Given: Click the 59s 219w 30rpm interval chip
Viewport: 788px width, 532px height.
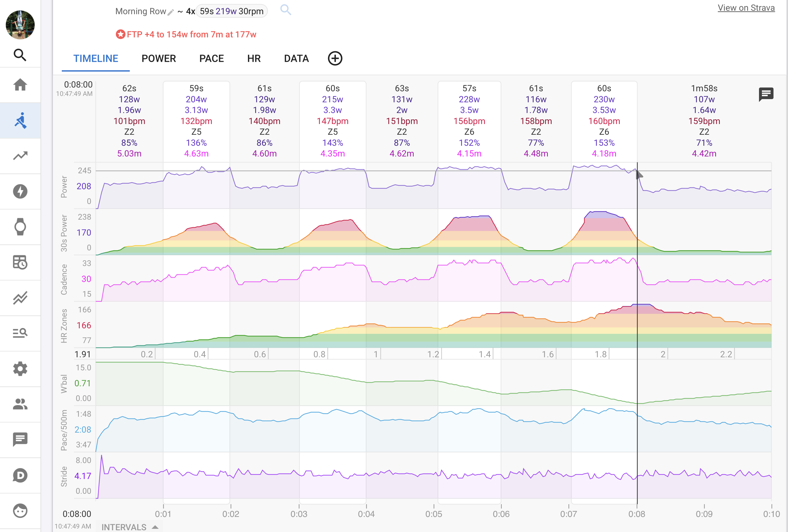Looking at the screenshot, I should [231, 11].
